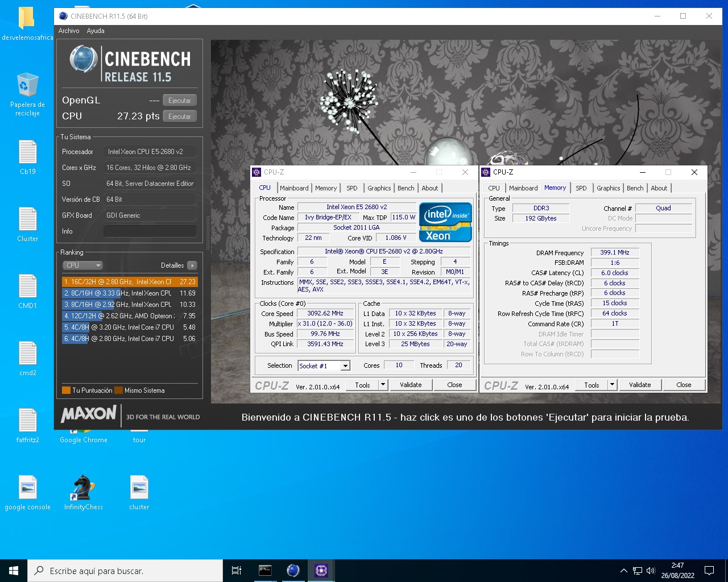The image size is (728, 582).
Task: Click Close button in right CPU-Z Memory window
Action: pyautogui.click(x=684, y=385)
